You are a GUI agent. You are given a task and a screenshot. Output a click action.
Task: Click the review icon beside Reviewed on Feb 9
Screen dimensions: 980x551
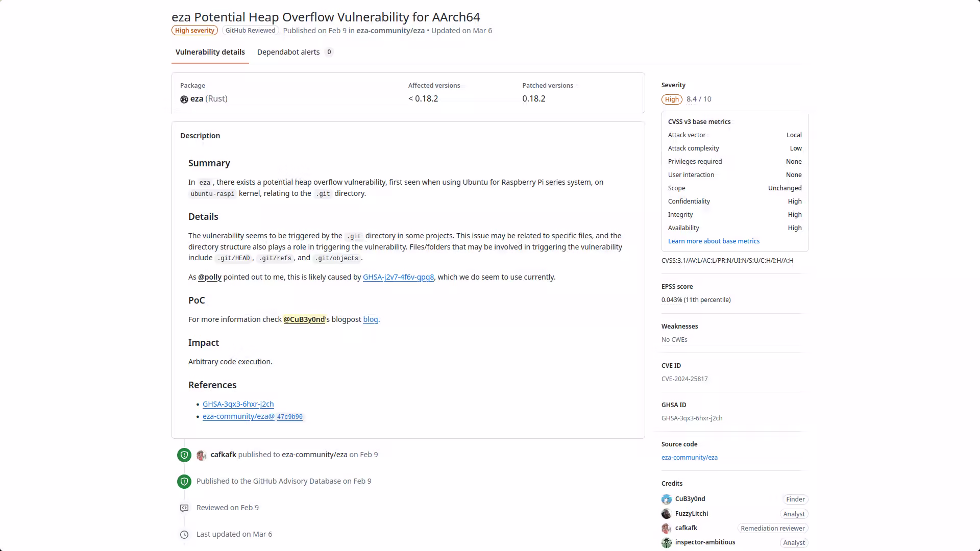point(184,508)
